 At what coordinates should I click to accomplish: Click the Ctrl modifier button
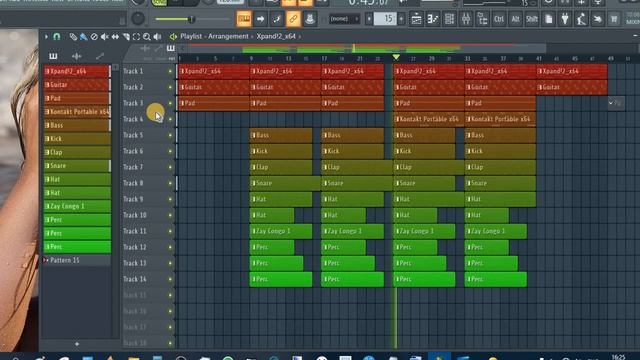coord(499,19)
